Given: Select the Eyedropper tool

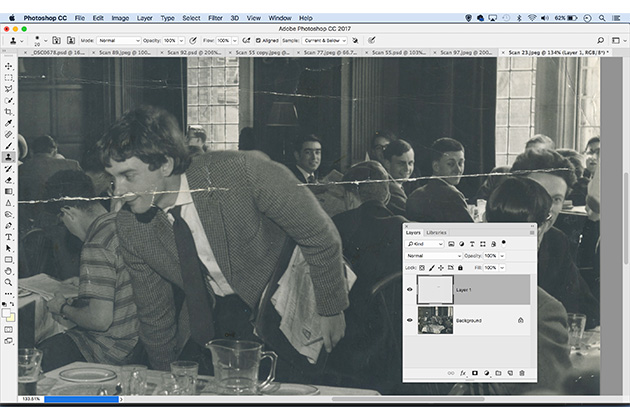Looking at the screenshot, I should pos(8,123).
